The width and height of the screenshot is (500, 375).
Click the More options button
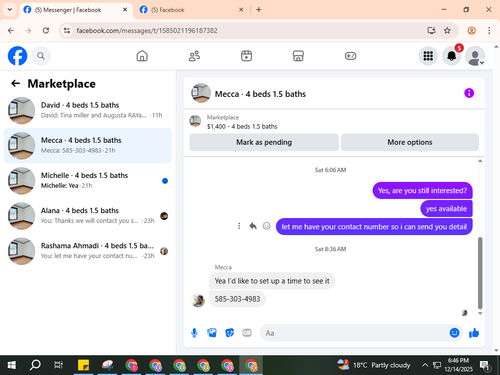pyautogui.click(x=410, y=142)
